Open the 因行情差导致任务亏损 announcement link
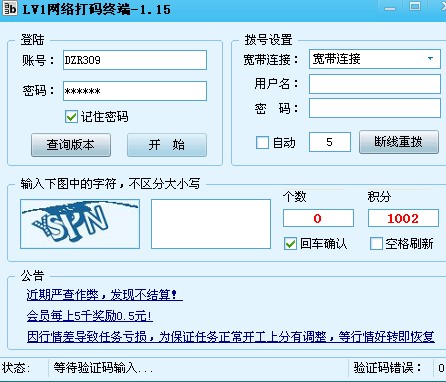The image size is (446, 382). [x=231, y=337]
